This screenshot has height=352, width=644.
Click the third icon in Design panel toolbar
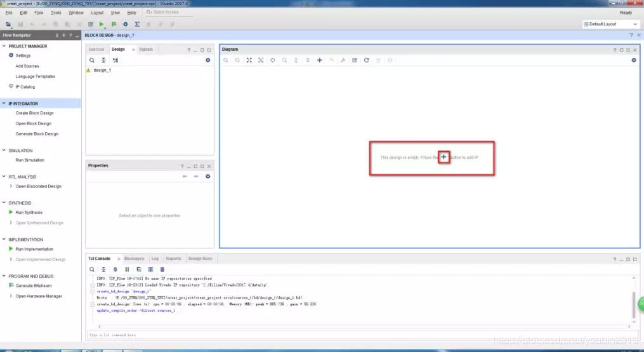tap(115, 60)
